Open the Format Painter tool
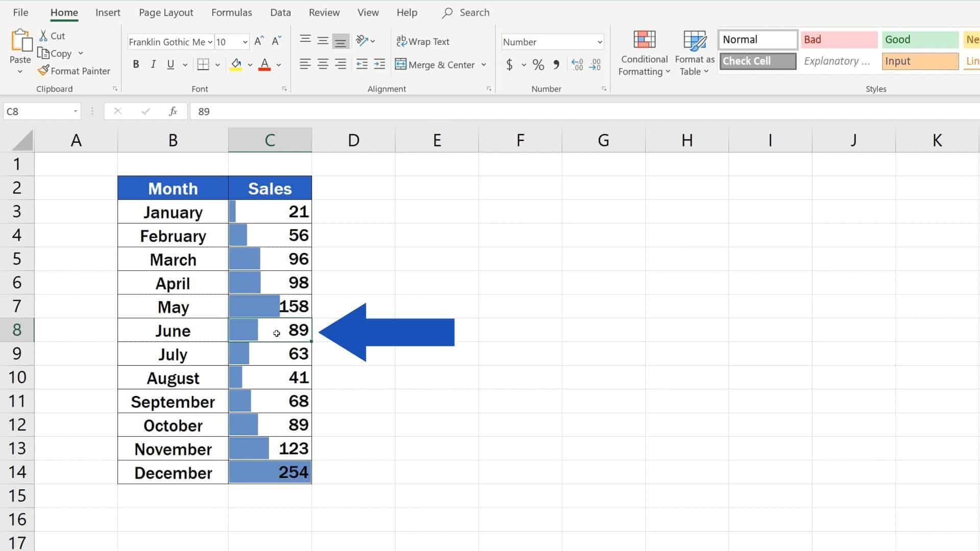This screenshot has width=980, height=551. coord(74,70)
